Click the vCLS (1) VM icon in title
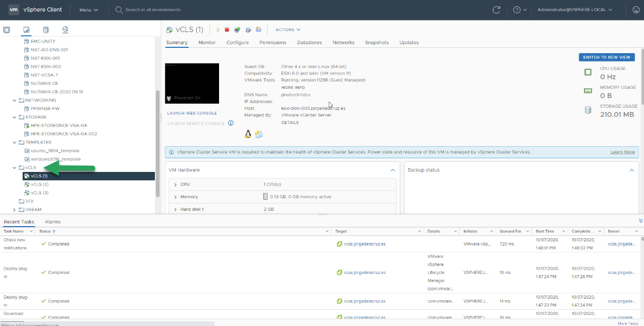This screenshot has height=326, width=644. tap(170, 30)
